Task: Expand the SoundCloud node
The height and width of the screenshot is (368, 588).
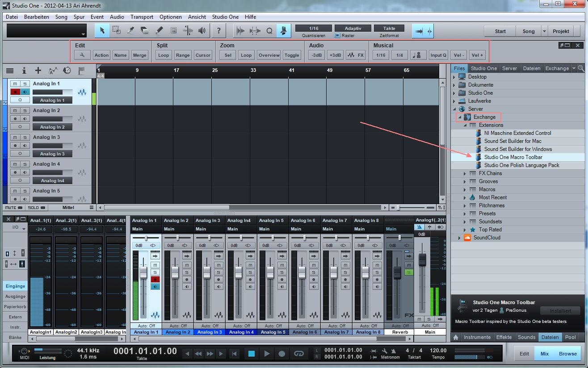Action: 459,238
